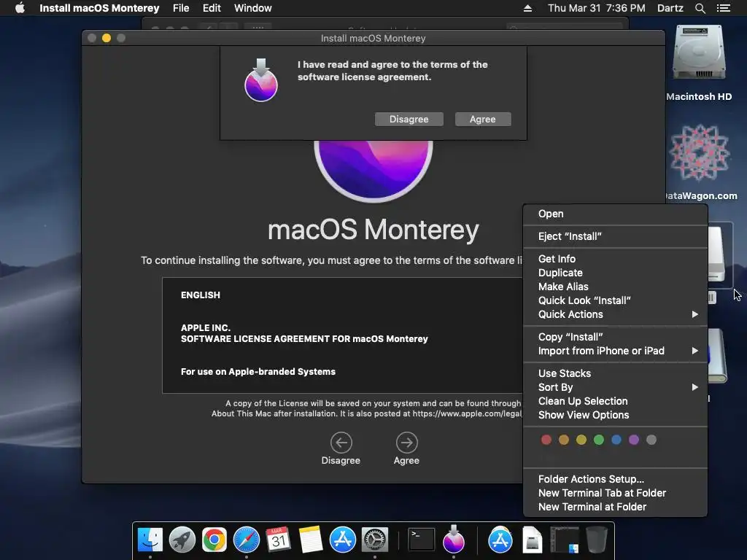Open the Edit menu
The image size is (747, 560).
pyautogui.click(x=212, y=8)
